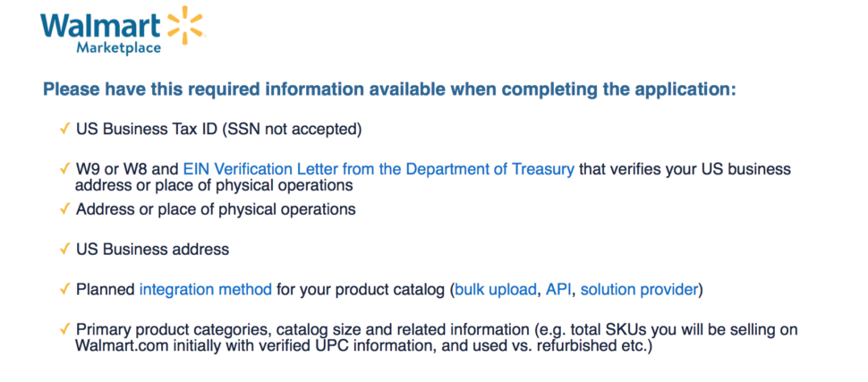868x382 pixels.
Task: Open the integration method link
Action: click(x=206, y=290)
